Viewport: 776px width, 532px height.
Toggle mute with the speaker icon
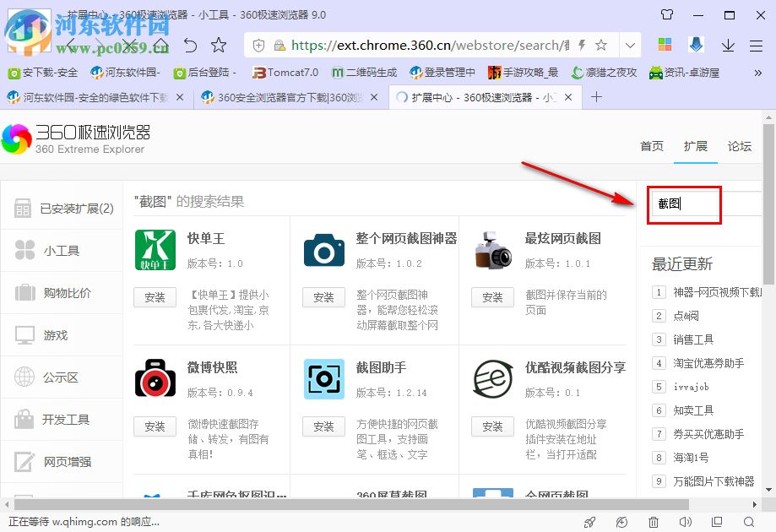(x=684, y=522)
